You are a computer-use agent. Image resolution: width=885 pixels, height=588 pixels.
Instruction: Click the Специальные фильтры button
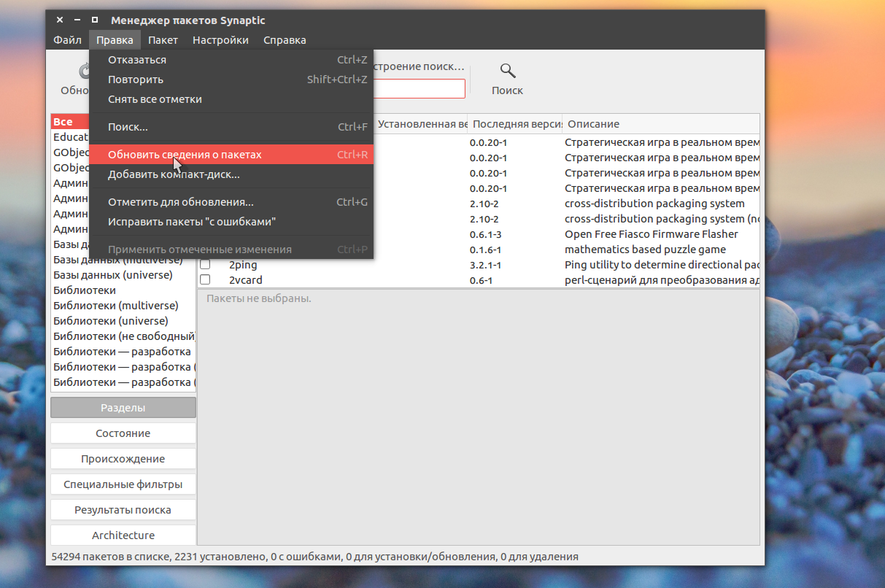123,484
